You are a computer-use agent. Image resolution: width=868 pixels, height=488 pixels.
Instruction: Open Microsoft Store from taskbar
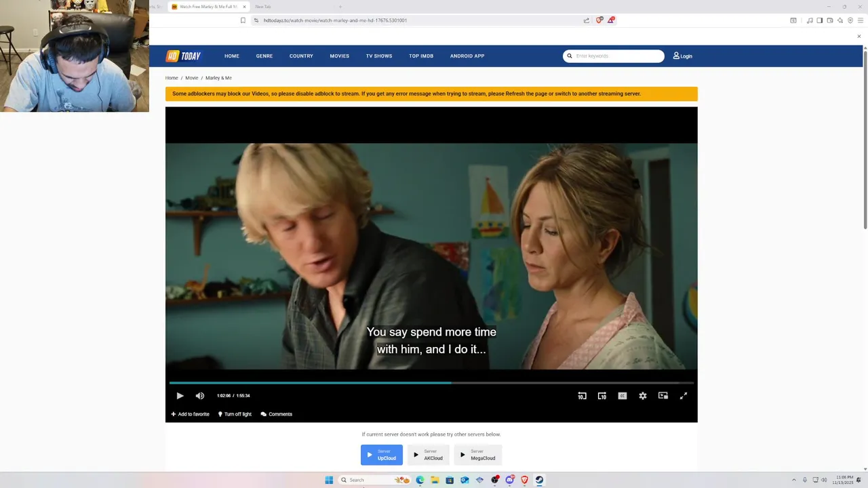tap(450, 480)
